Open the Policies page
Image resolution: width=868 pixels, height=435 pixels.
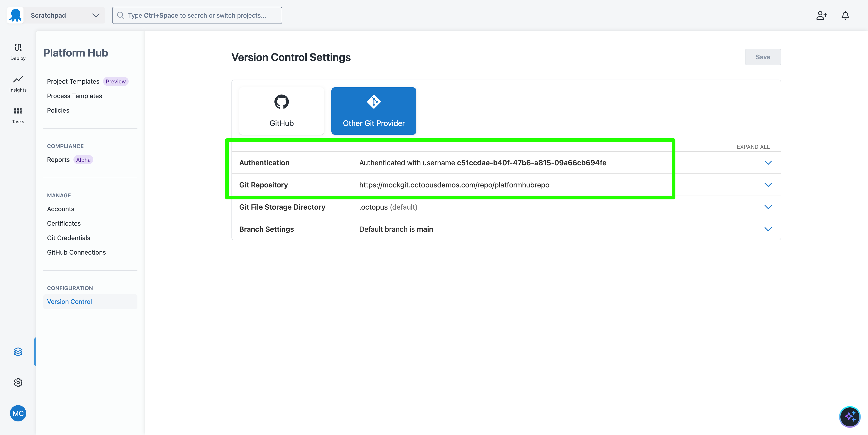pos(58,111)
